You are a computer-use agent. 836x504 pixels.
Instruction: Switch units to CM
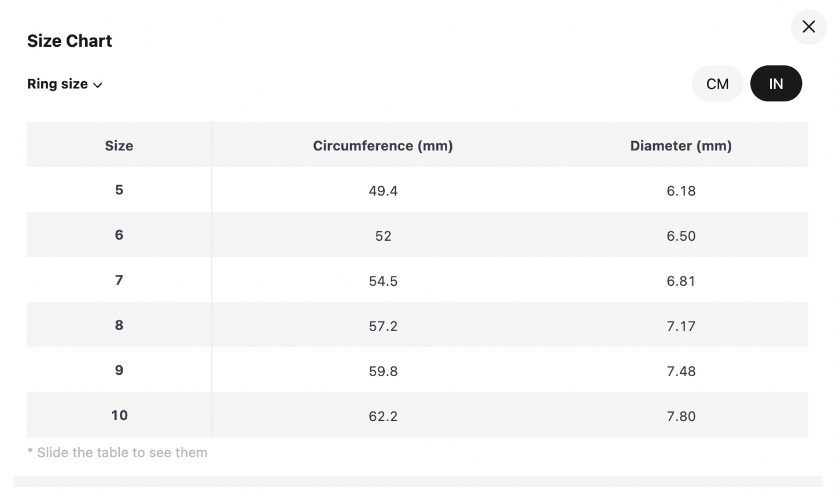click(x=717, y=83)
